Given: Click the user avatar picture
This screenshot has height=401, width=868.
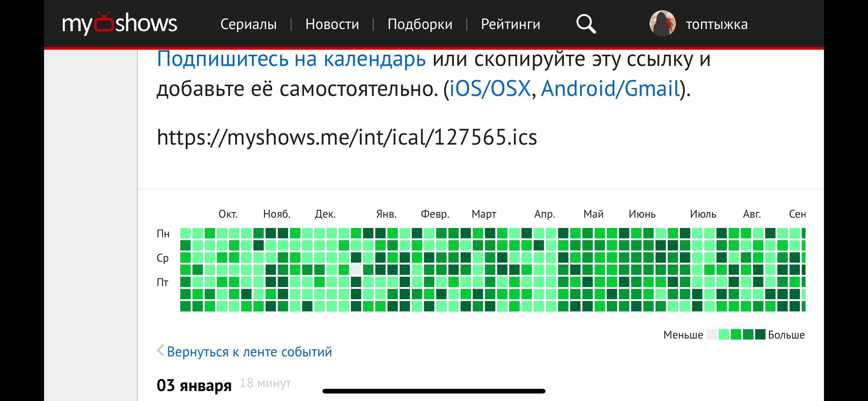Looking at the screenshot, I should coord(662,23).
